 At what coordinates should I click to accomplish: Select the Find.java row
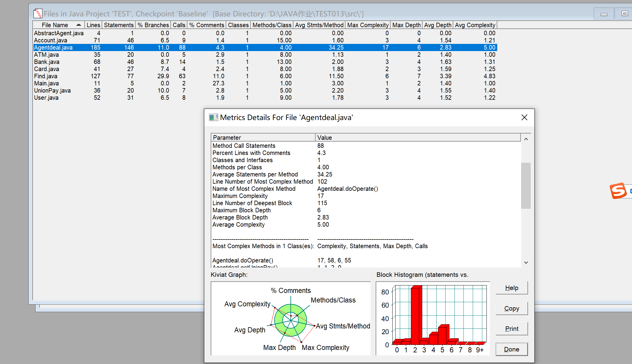(x=46, y=76)
